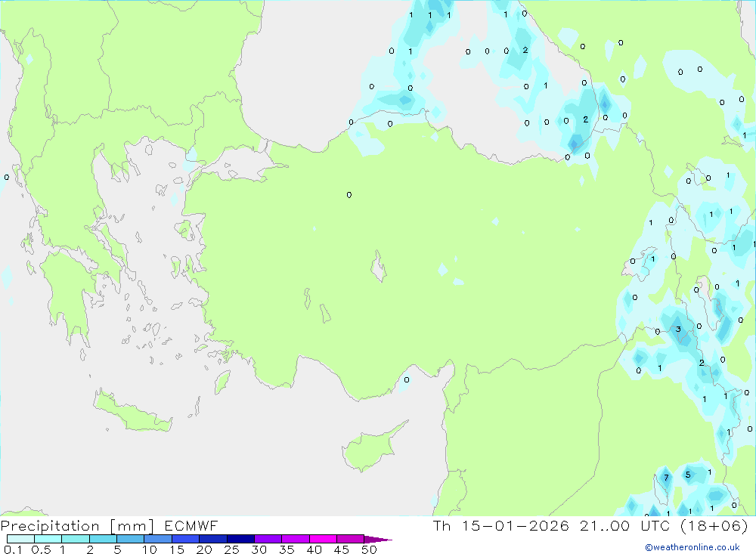
Task: Click the 20–25 mm dark blue legend swatch
Action: tap(212, 539)
